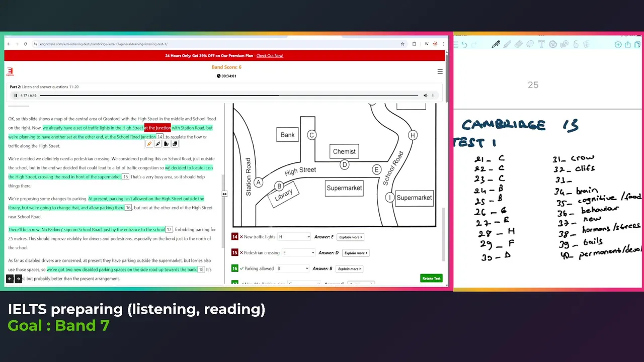Viewport: 644px width, 362px height.
Task: Open the Engnovate hamburger menu
Action: (x=440, y=71)
